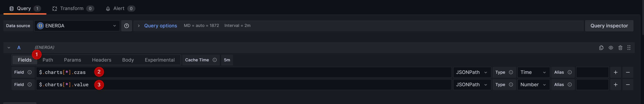644x104 pixels.
Task: Click info icon next to the value Field label
Action: (29, 85)
